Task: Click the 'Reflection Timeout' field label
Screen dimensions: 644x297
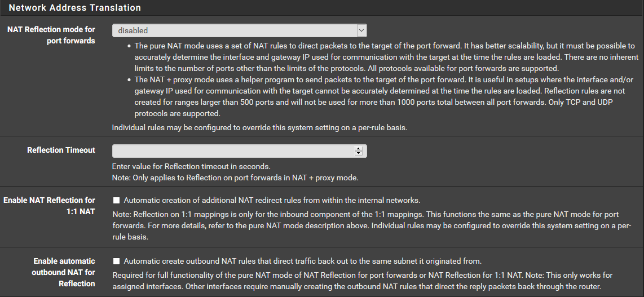Action: [x=61, y=150]
